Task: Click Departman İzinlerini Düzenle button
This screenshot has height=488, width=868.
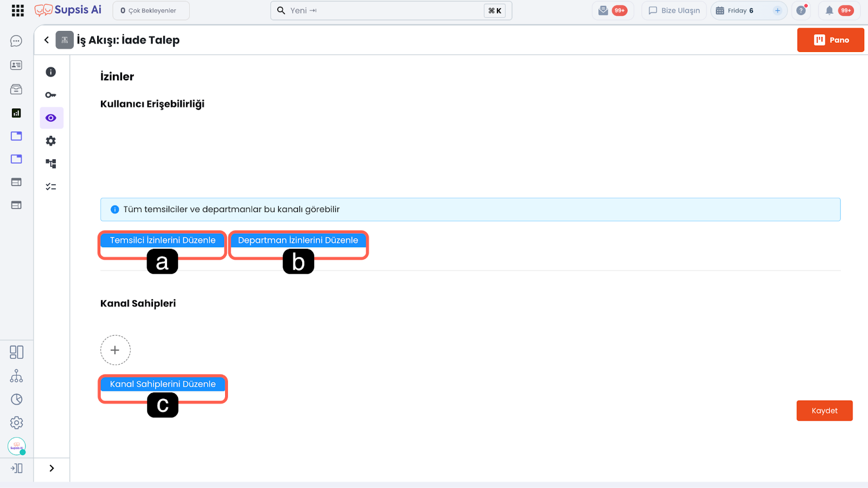Action: (x=298, y=240)
